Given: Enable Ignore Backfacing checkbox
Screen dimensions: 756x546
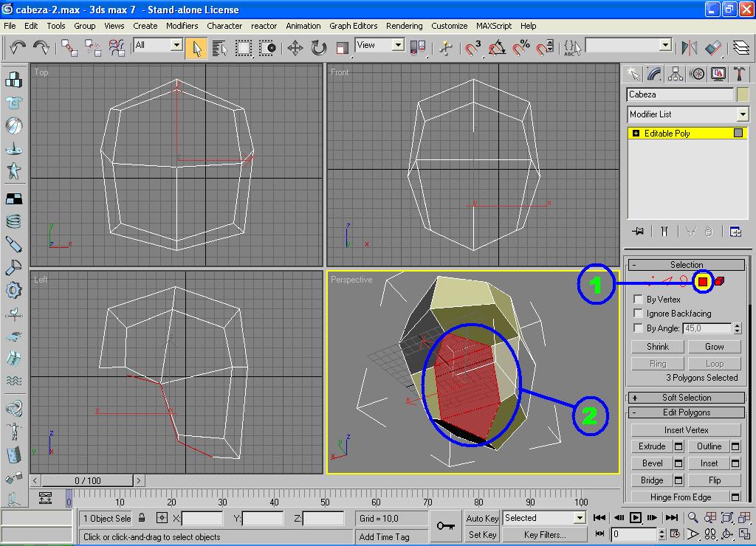Looking at the screenshot, I should (x=638, y=314).
